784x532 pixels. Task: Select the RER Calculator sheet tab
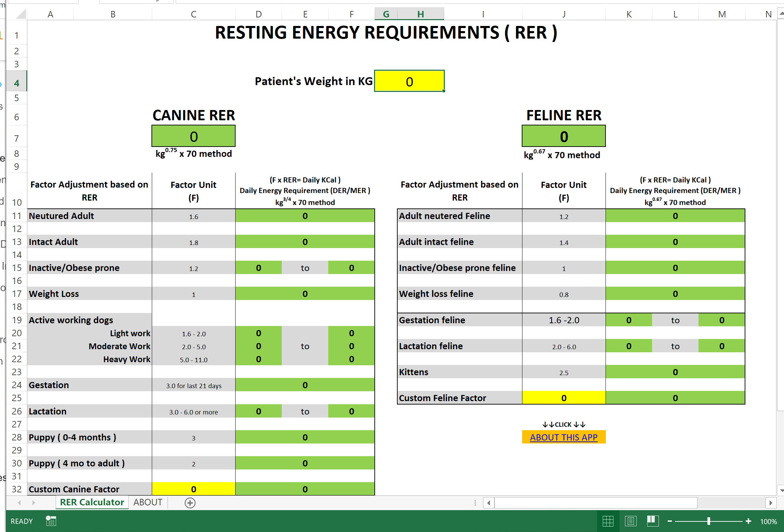tap(92, 502)
